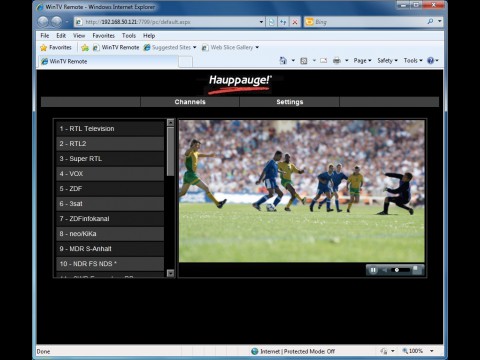
Task: Click the channel list scroll-down arrow
Action: [170, 273]
